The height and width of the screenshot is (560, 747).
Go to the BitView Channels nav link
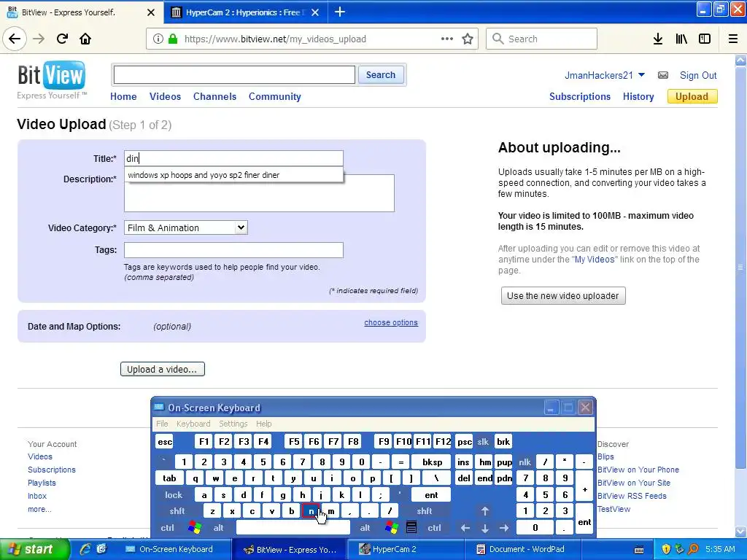[214, 96]
